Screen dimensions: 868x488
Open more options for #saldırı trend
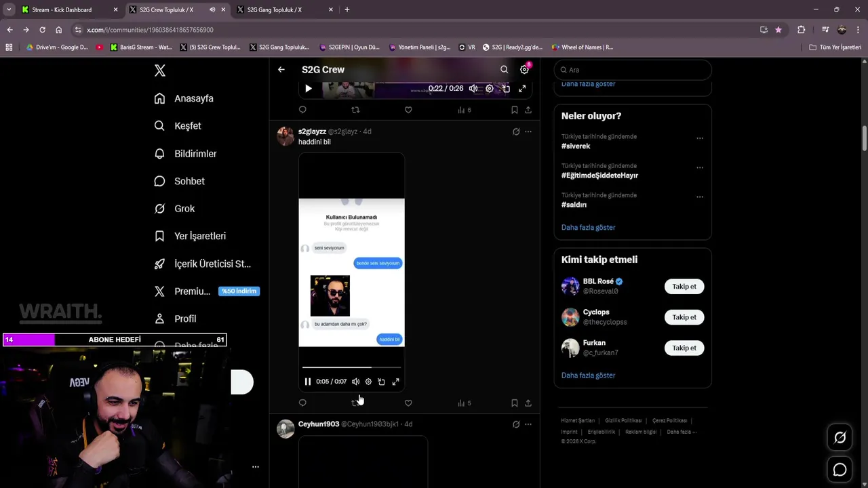point(700,197)
